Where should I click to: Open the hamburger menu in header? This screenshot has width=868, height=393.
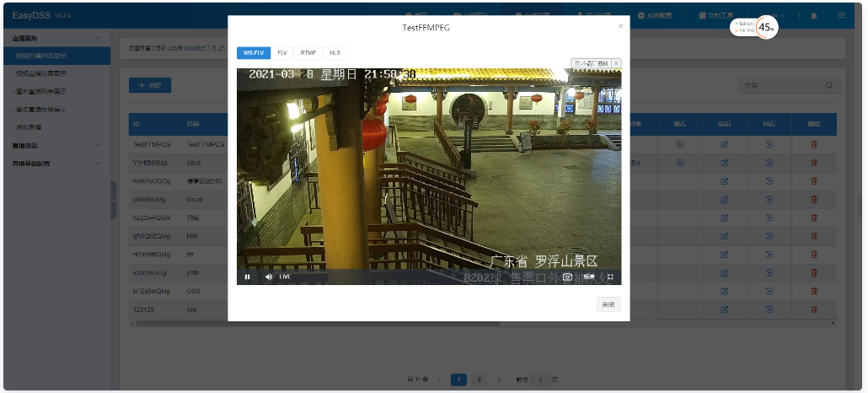click(x=841, y=15)
